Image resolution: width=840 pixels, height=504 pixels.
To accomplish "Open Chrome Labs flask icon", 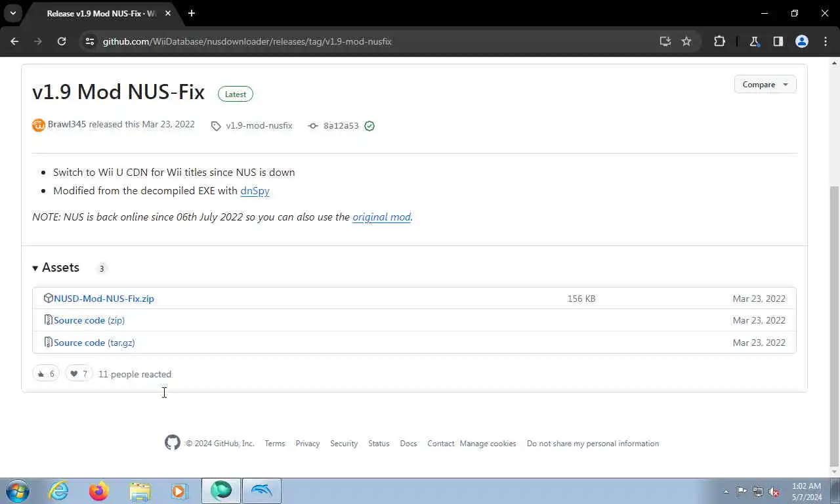I will pyautogui.click(x=754, y=41).
